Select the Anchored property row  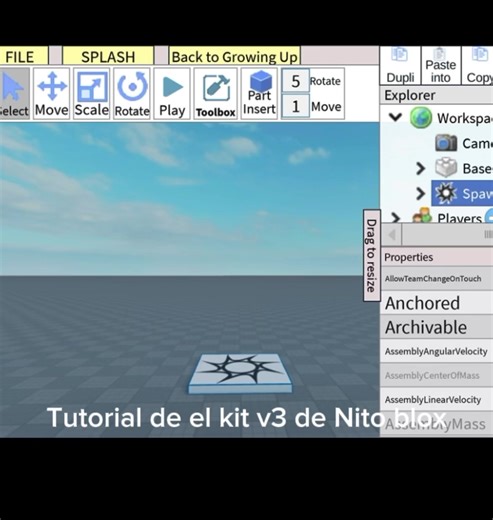(437, 303)
